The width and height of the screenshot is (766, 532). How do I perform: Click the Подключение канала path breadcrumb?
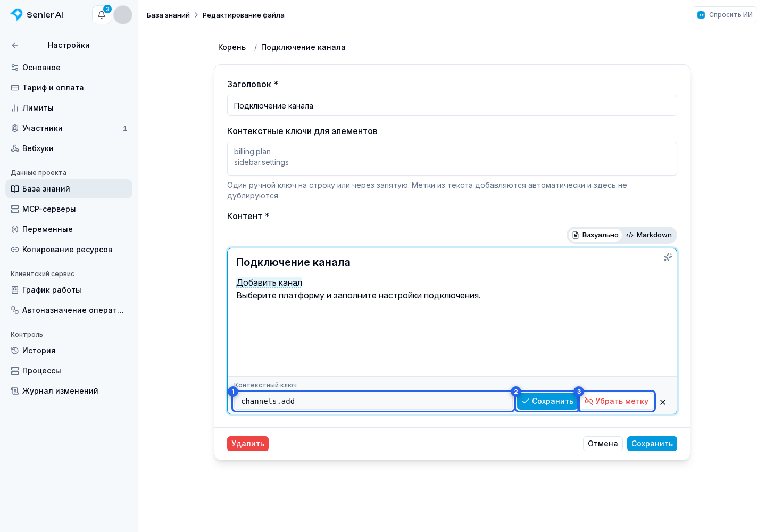point(303,47)
